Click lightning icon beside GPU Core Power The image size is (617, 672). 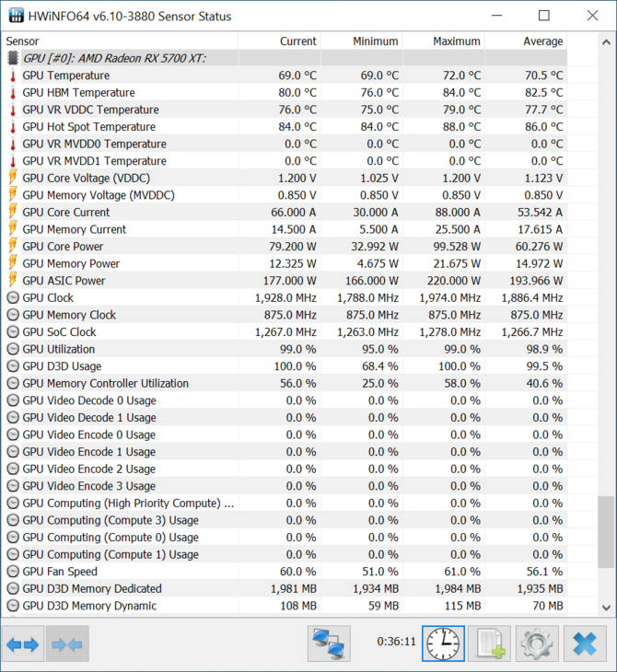click(13, 247)
